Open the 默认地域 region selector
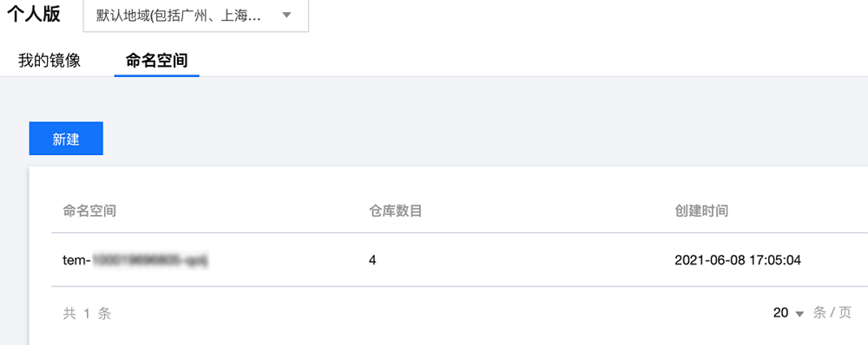The height and width of the screenshot is (345, 868). (196, 16)
